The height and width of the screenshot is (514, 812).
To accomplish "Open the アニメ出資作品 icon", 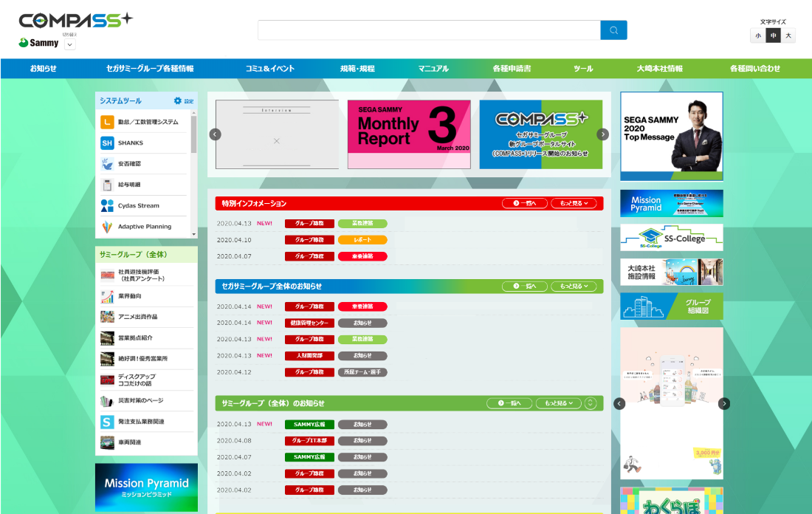I will pos(107,317).
